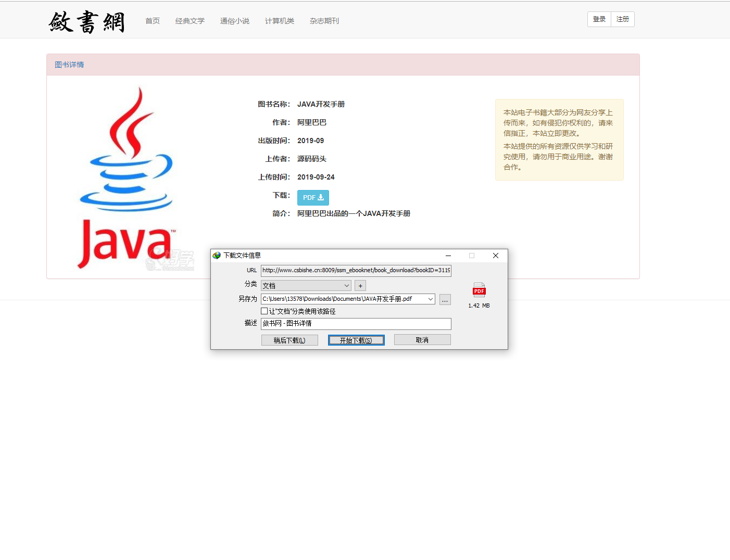Cancel the download with 取消
The image size is (730, 560).
pos(422,340)
